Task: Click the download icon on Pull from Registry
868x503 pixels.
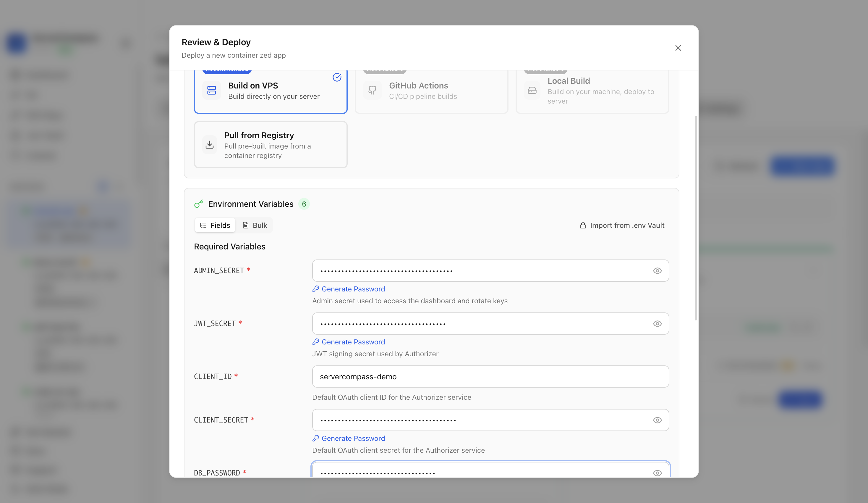Action: coord(209,145)
